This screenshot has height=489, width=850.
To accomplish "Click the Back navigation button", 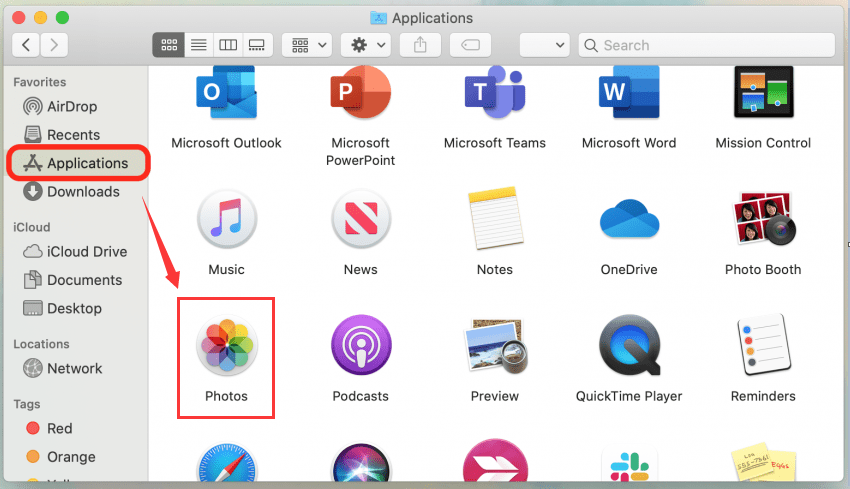I will pos(26,45).
